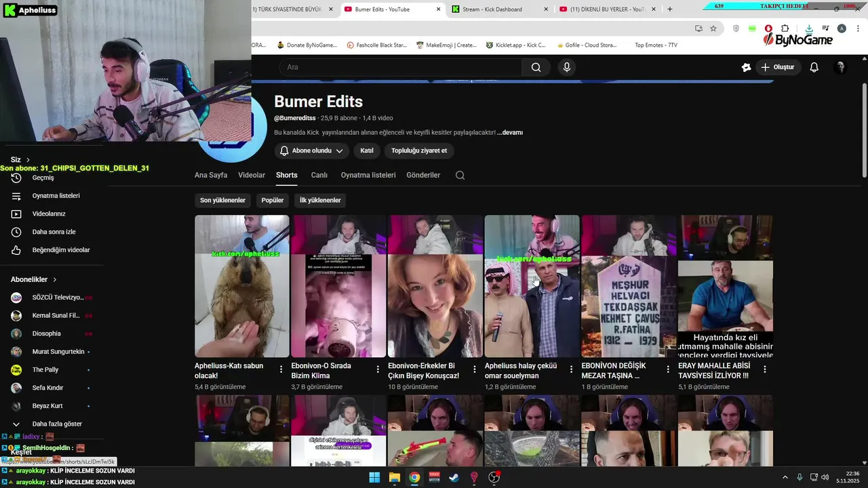The image size is (868, 488).
Task: Click the YouTube search magnifier button
Action: click(x=536, y=67)
